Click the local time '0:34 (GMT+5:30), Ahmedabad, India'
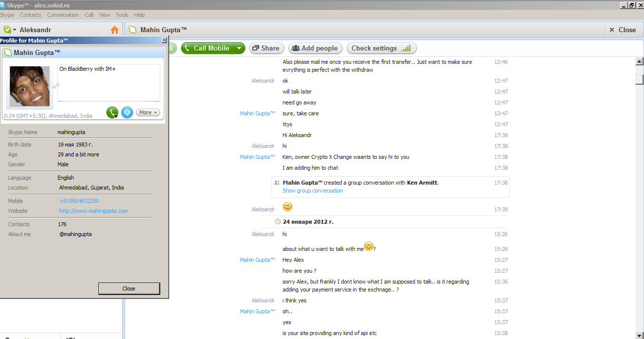The height and width of the screenshot is (339, 644). click(47, 116)
